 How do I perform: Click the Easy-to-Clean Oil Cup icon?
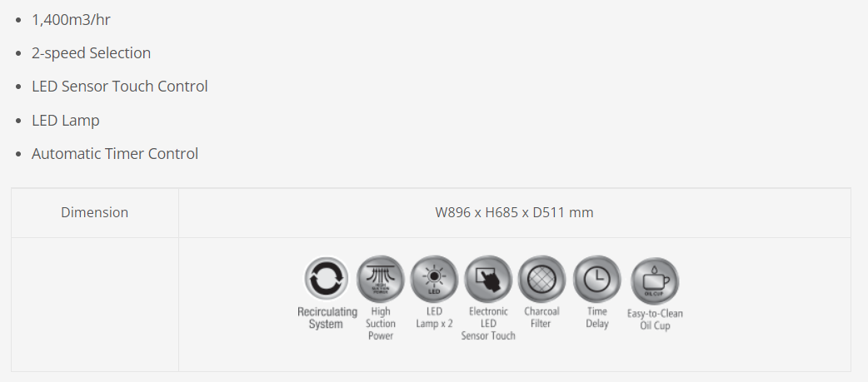[655, 280]
